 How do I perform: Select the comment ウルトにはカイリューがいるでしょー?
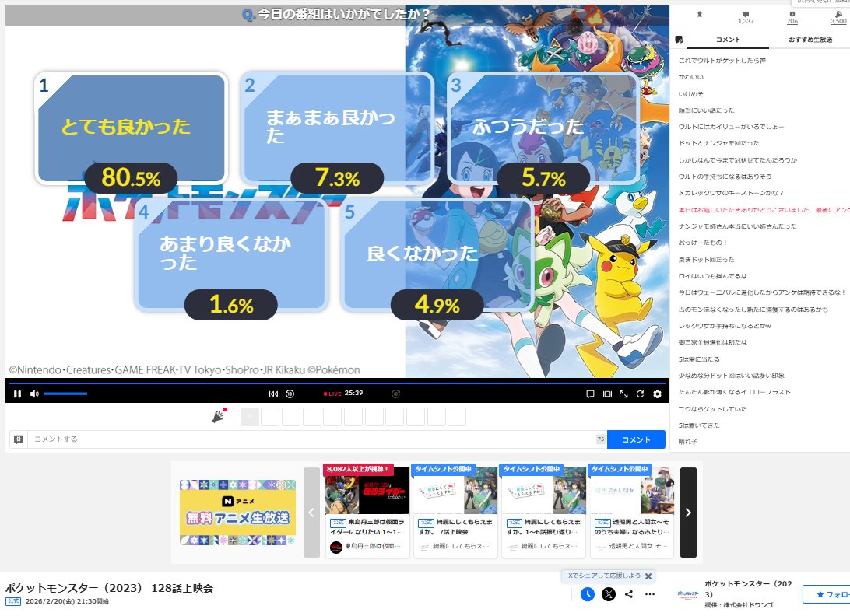(731, 127)
